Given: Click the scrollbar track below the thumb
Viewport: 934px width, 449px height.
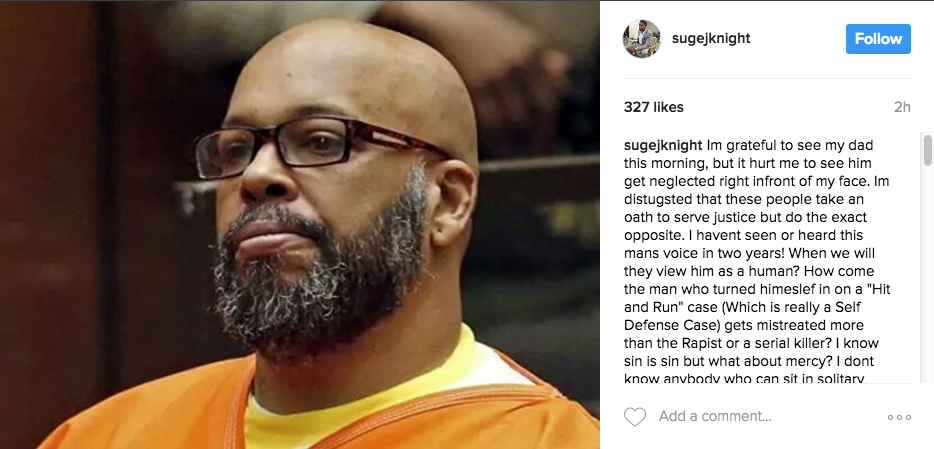Looking at the screenshot, I should coord(927,274).
